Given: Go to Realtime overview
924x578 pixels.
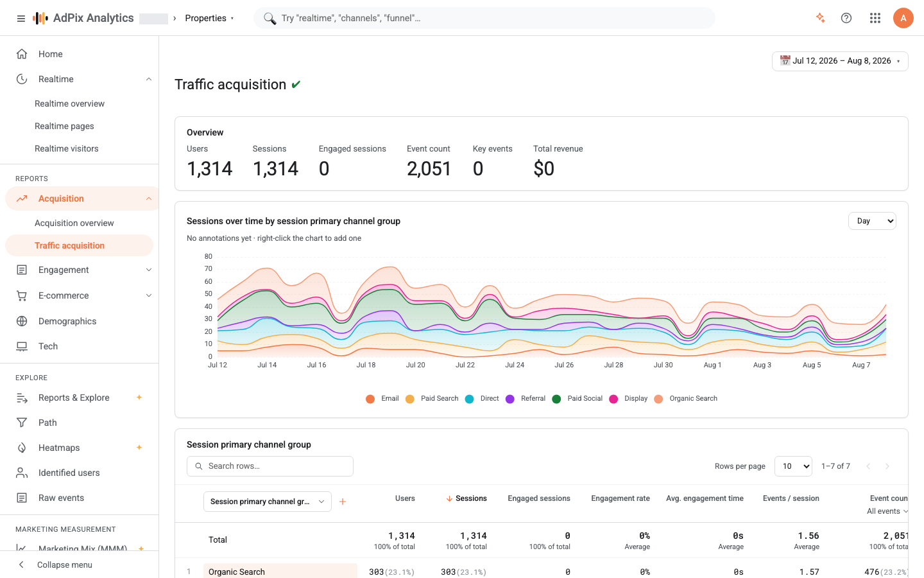Looking at the screenshot, I should (x=69, y=103).
